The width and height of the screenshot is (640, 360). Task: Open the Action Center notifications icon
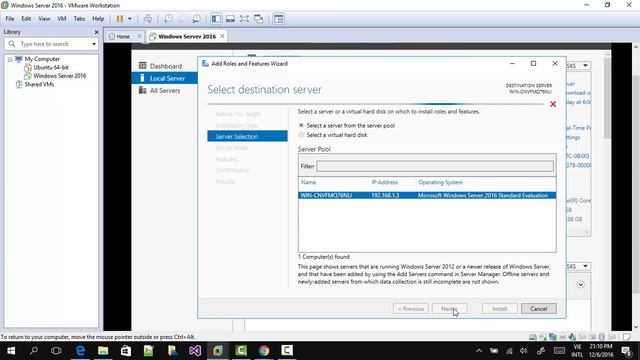[x=627, y=351]
